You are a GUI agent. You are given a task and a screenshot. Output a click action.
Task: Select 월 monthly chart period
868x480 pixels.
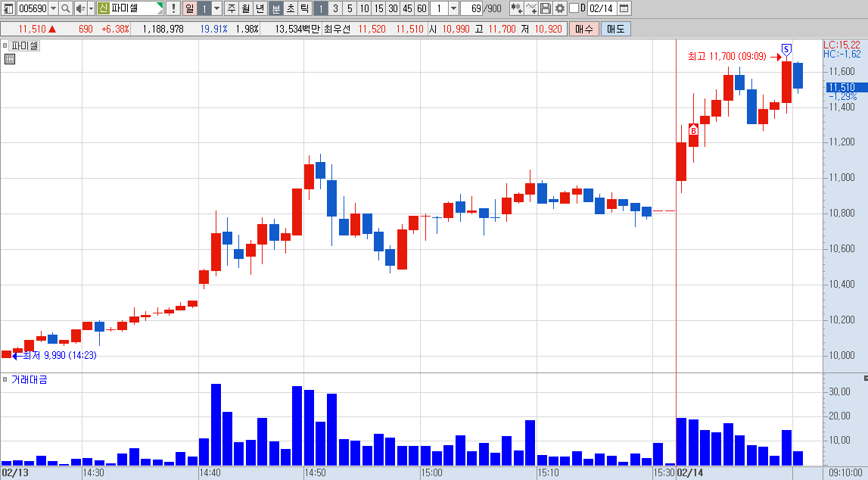pos(246,8)
